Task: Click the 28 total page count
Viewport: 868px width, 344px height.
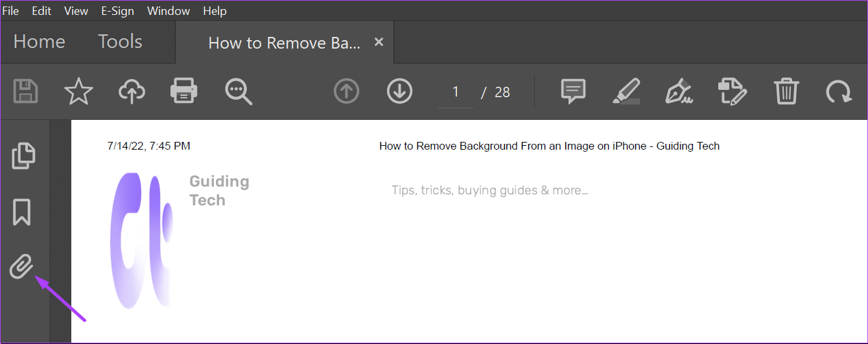Action: pyautogui.click(x=502, y=92)
